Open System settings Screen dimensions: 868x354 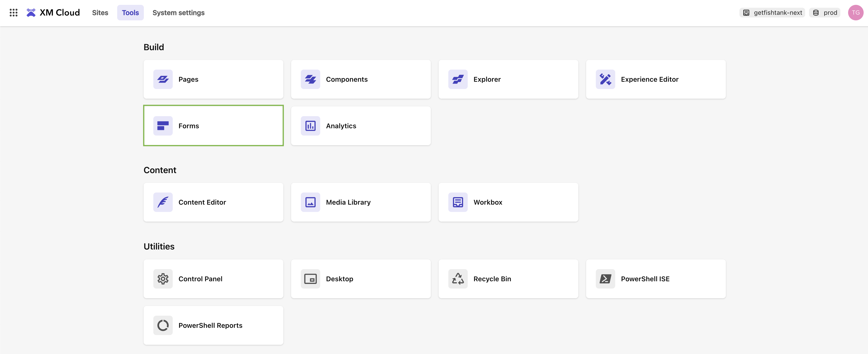178,12
